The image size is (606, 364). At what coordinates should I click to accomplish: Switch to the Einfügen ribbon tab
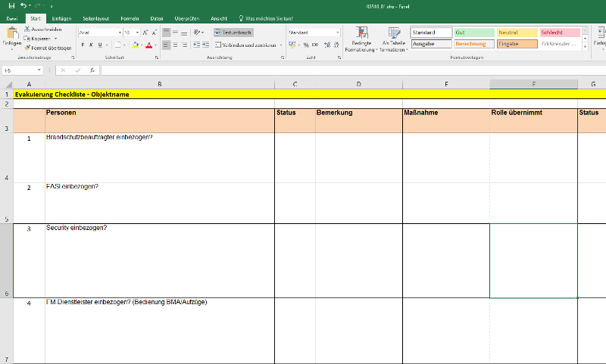pyautogui.click(x=62, y=17)
